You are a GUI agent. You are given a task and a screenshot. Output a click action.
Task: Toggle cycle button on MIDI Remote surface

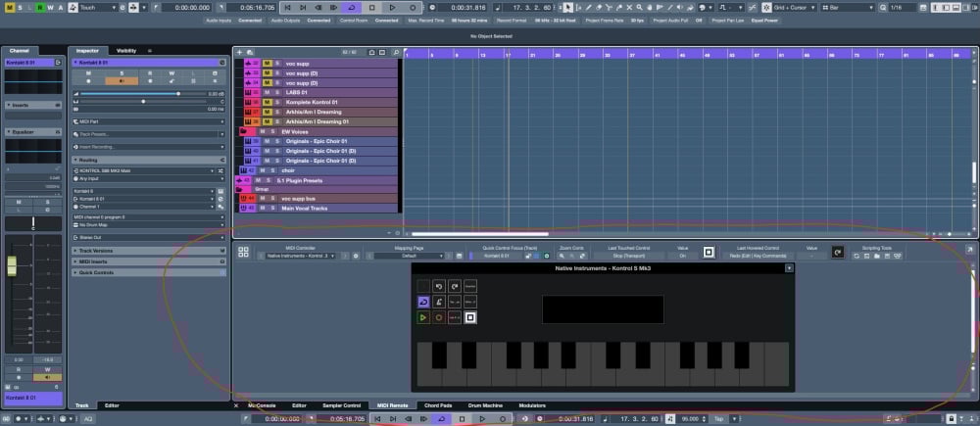pos(423,302)
